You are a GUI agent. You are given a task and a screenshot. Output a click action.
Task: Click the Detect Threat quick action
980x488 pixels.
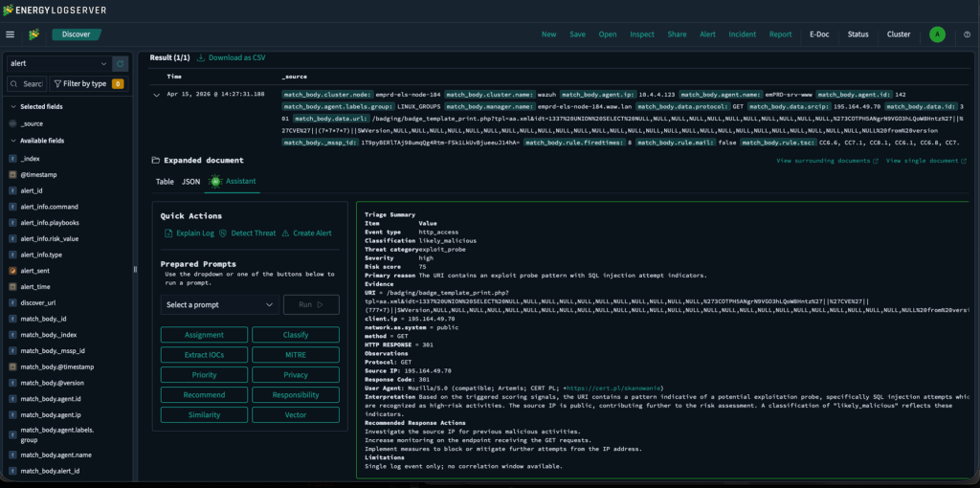tap(247, 233)
